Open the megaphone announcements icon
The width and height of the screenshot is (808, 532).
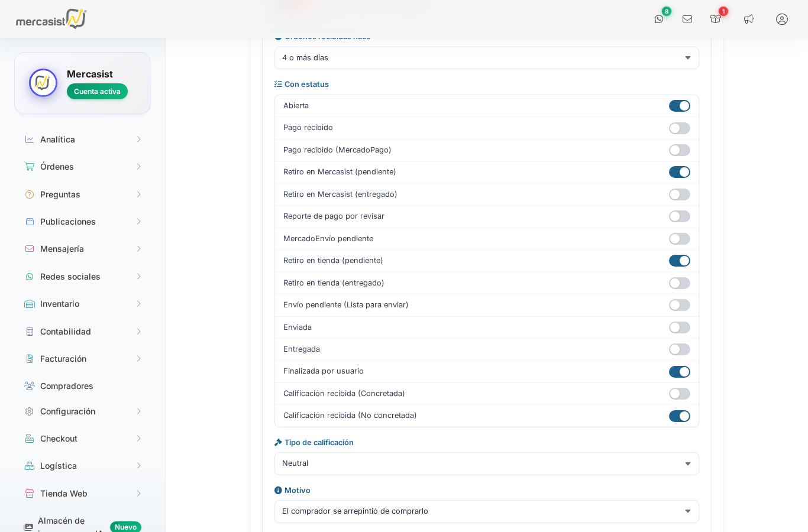749,19
